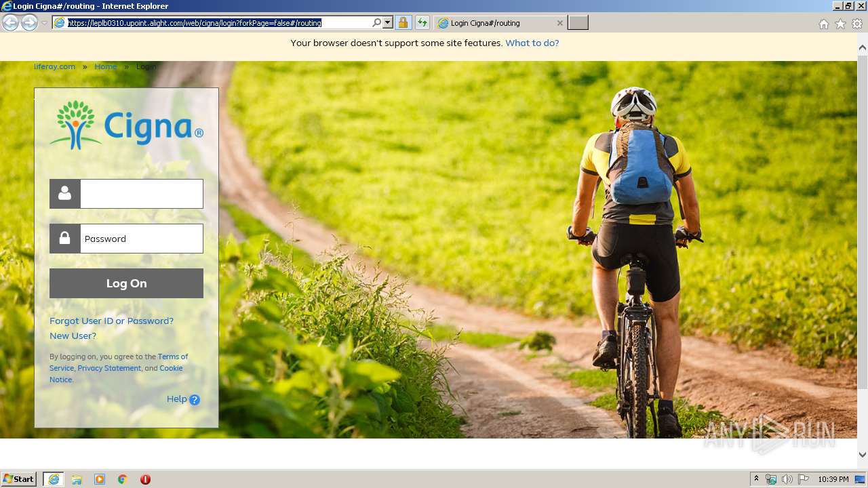Go forward with browser forward arrow
The width and height of the screenshot is (868, 488).
coord(29,23)
